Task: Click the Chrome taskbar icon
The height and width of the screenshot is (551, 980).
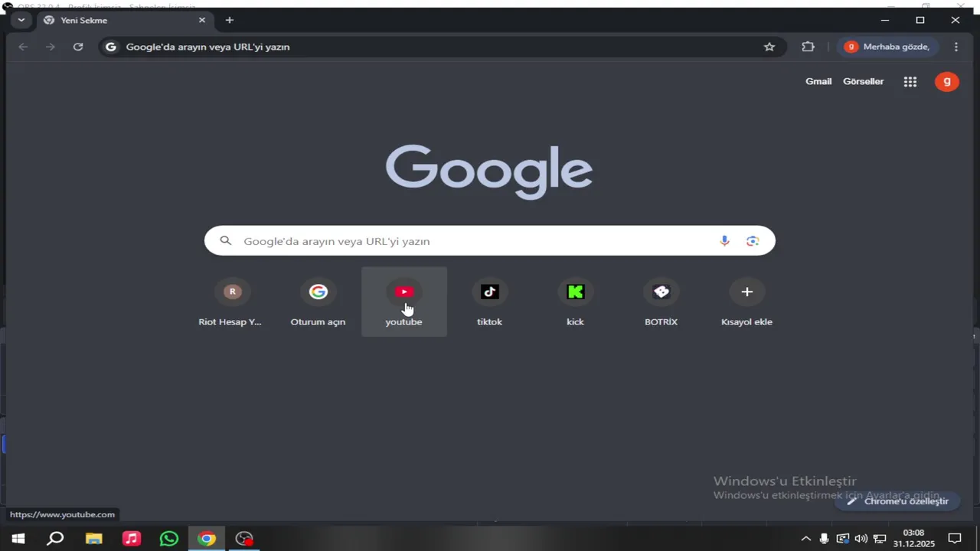Action: (207, 539)
